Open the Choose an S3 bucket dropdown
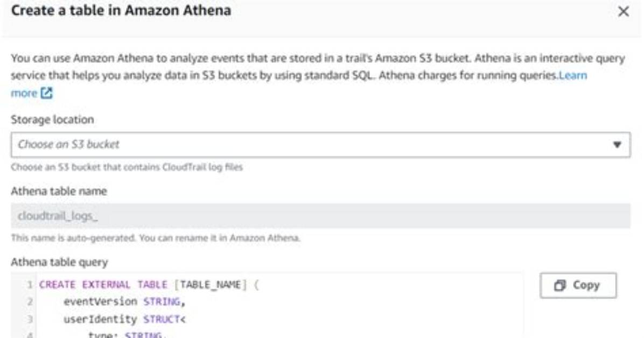The image size is (644, 338). coord(320,145)
